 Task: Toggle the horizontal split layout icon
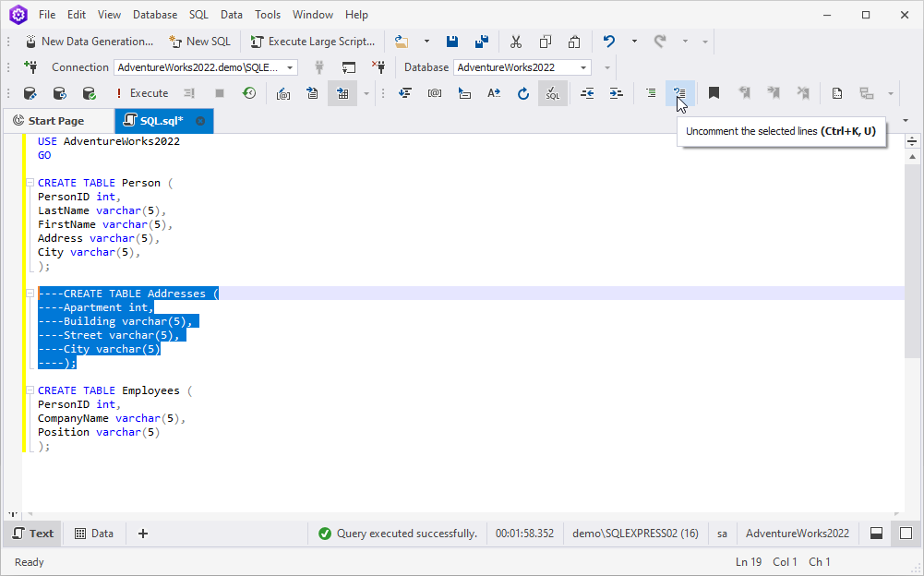tap(876, 534)
